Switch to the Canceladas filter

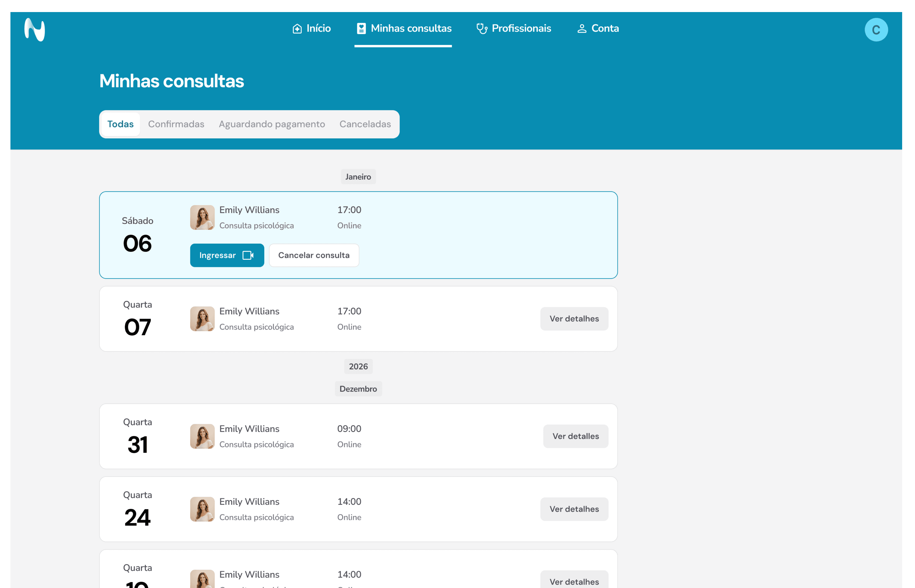coord(364,124)
